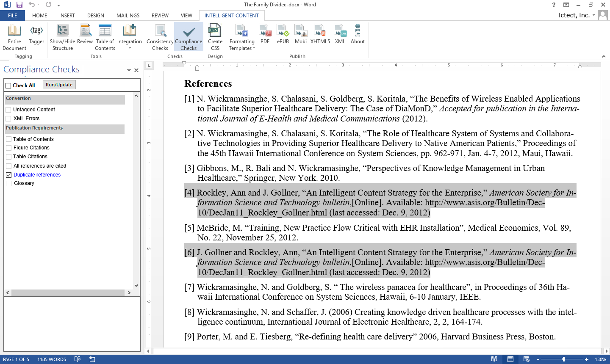610x364 pixels.
Task: Click the Entire Document tagging icon
Action: pos(14,37)
